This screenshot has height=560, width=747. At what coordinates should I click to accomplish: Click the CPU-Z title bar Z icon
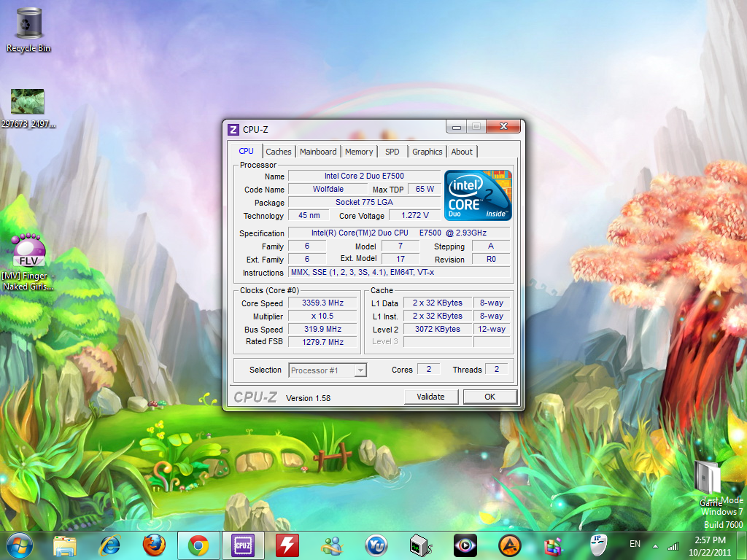click(x=233, y=130)
